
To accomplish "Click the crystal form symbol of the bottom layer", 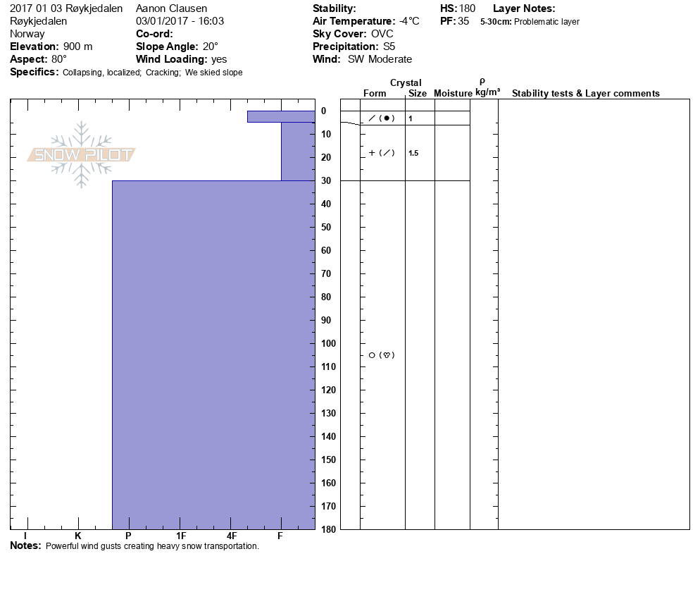I will coord(381,355).
